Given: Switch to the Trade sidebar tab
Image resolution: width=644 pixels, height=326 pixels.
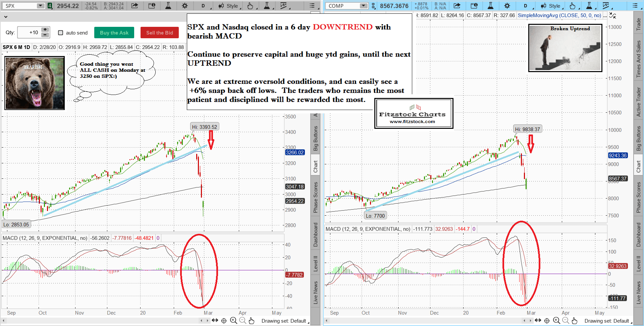Looking at the screenshot, I should point(638,24).
